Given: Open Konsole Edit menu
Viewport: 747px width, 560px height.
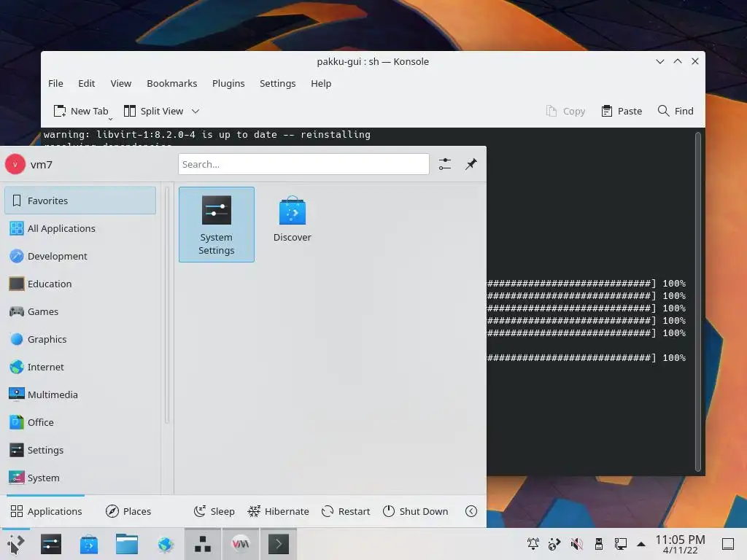Looking at the screenshot, I should (x=86, y=83).
